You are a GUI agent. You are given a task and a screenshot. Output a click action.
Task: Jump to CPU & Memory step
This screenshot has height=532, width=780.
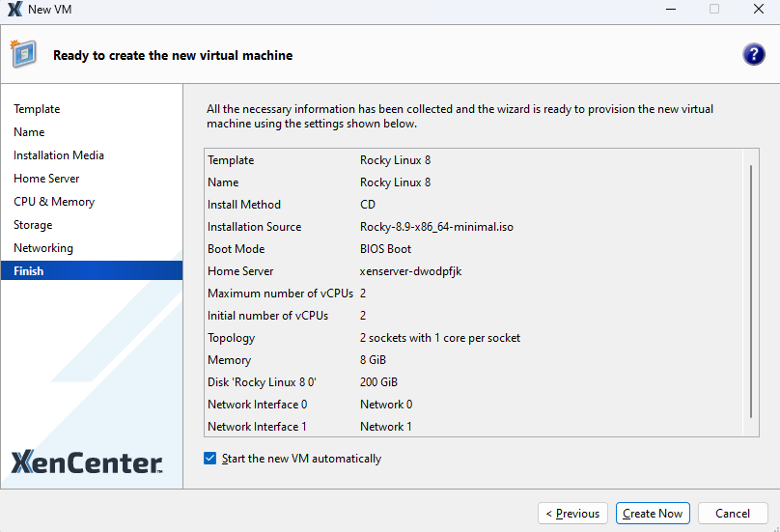pos(54,202)
